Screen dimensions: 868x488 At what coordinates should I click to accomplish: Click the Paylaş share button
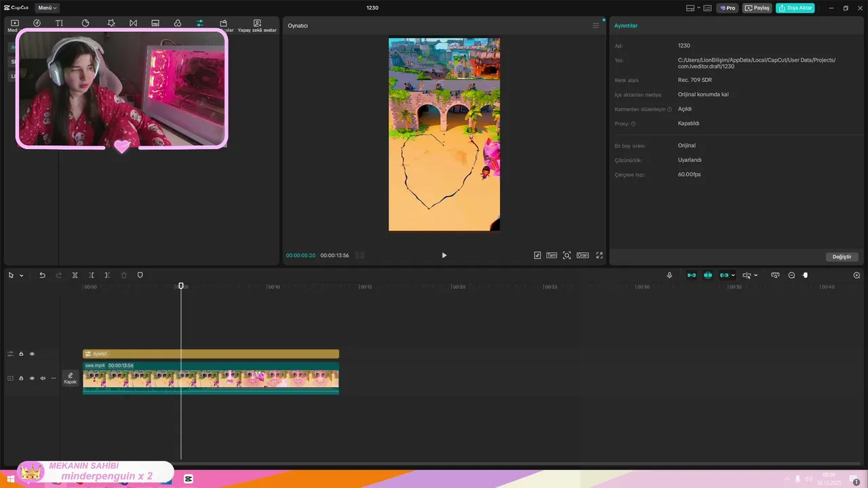pyautogui.click(x=757, y=8)
